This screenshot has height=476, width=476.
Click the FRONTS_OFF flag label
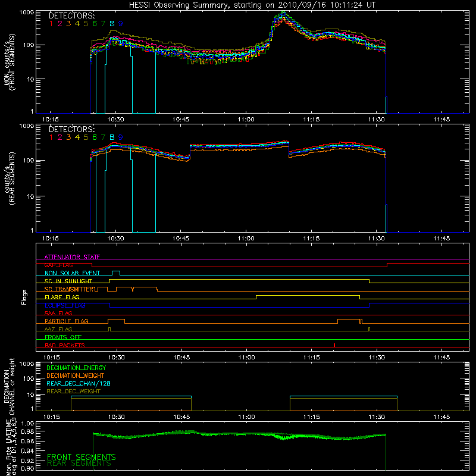[x=63, y=337]
